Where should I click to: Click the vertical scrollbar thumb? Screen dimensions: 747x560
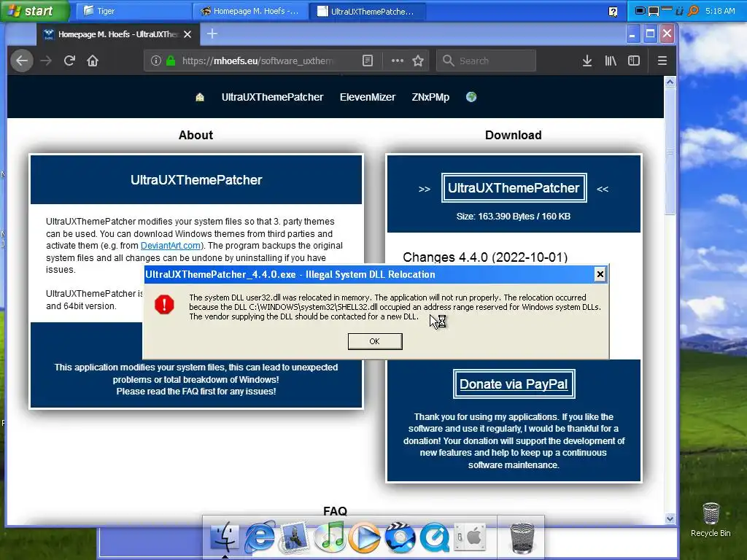pyautogui.click(x=670, y=152)
